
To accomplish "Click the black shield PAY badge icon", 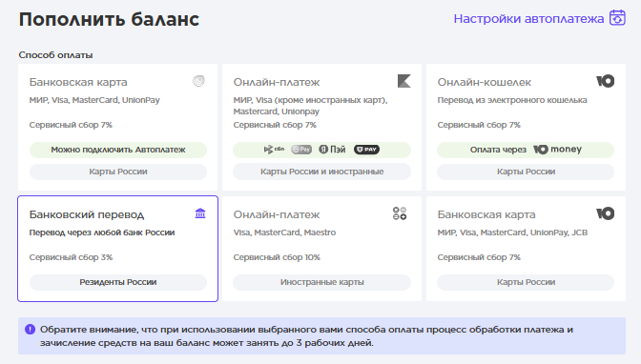I will pyautogui.click(x=366, y=150).
